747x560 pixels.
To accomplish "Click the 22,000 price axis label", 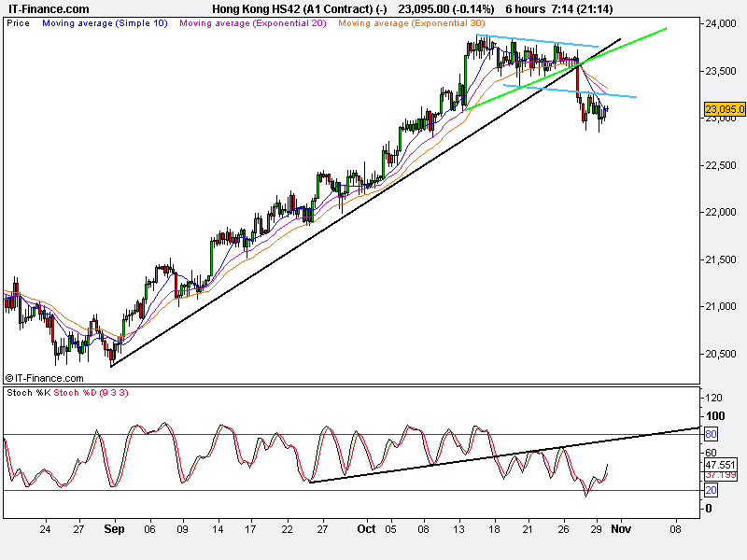I will click(x=721, y=212).
